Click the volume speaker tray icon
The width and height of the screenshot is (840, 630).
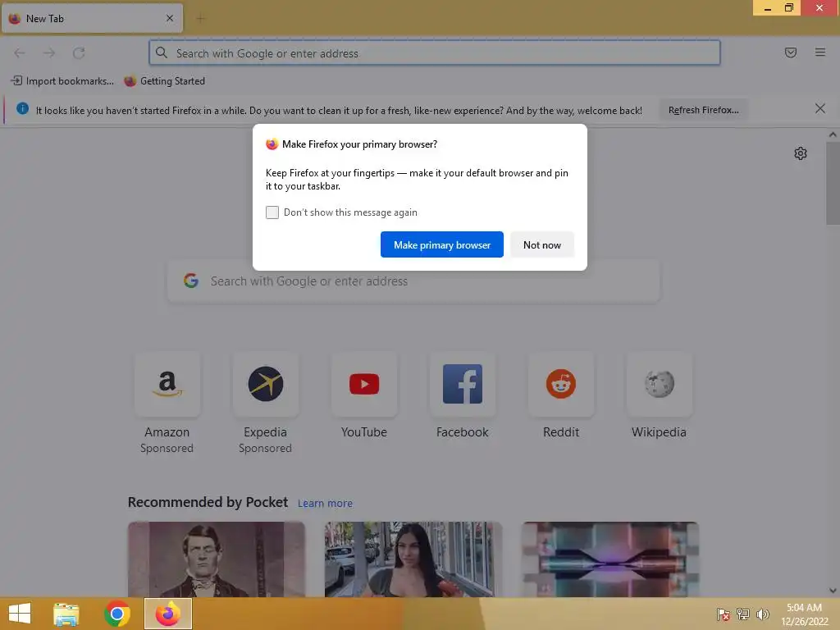pos(762,614)
